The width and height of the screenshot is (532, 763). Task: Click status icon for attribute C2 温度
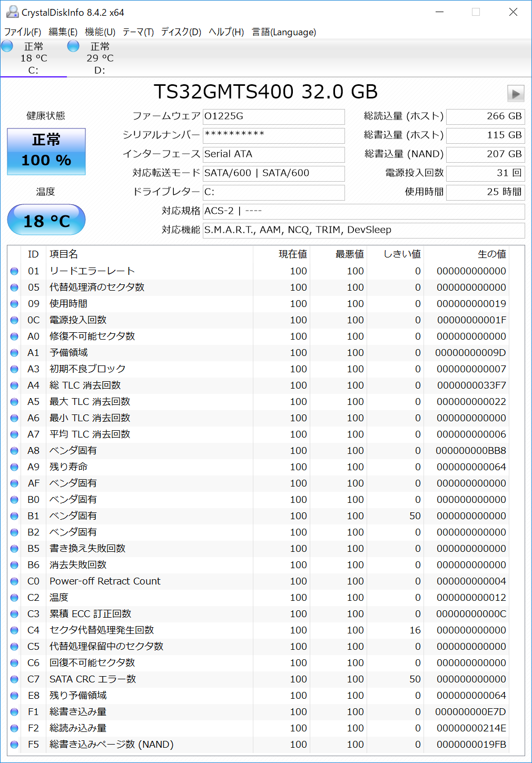(x=14, y=598)
